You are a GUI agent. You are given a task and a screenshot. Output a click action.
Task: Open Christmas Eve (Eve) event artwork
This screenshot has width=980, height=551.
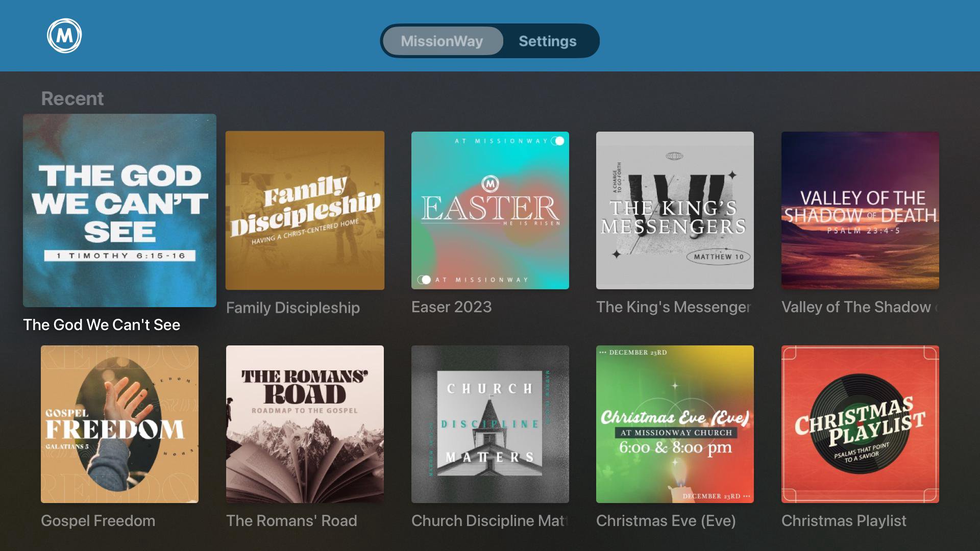[675, 424]
